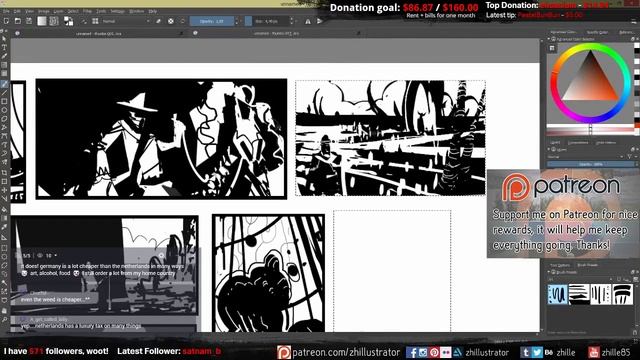The image size is (640, 360).
Task: Switch to the Specific Color tab
Action: pyautogui.click(x=597, y=32)
